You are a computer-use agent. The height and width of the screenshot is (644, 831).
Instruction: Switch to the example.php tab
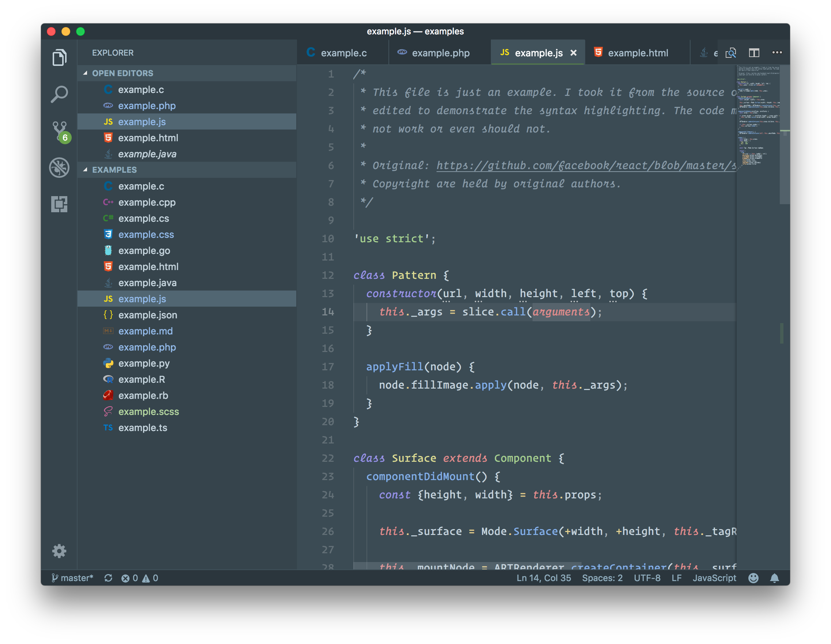click(440, 53)
